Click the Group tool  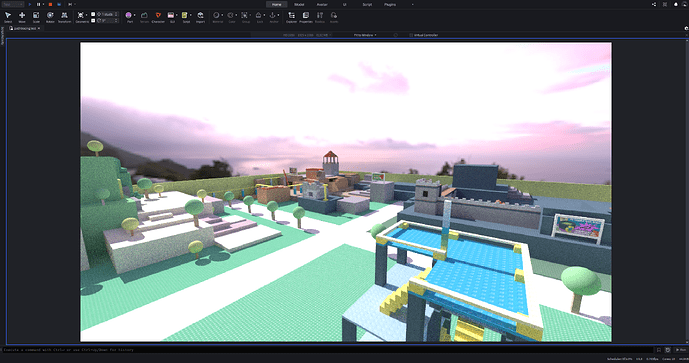[245, 17]
